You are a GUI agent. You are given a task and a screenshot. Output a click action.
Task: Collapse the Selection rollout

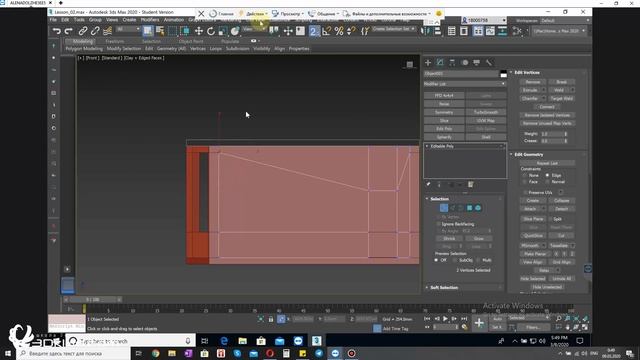coord(427,199)
